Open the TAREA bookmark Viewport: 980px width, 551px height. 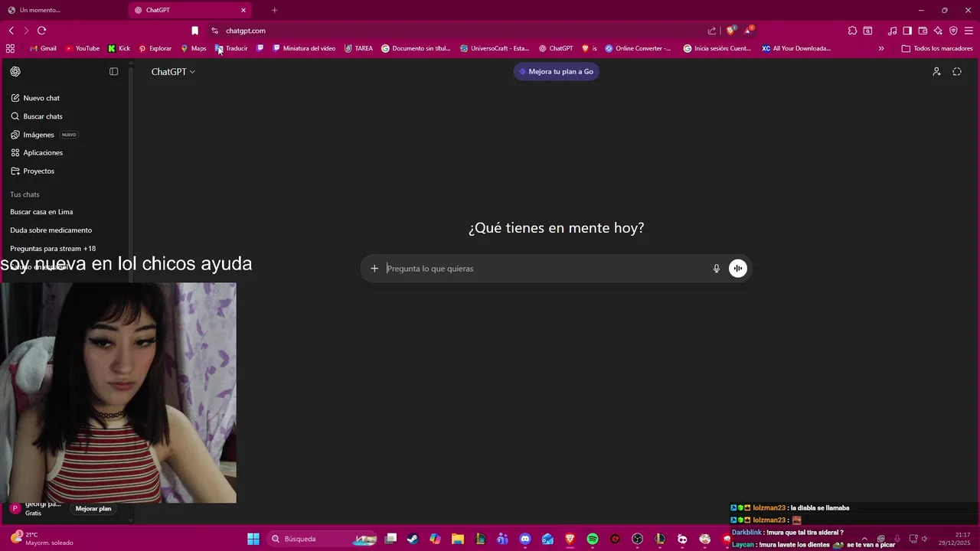358,48
